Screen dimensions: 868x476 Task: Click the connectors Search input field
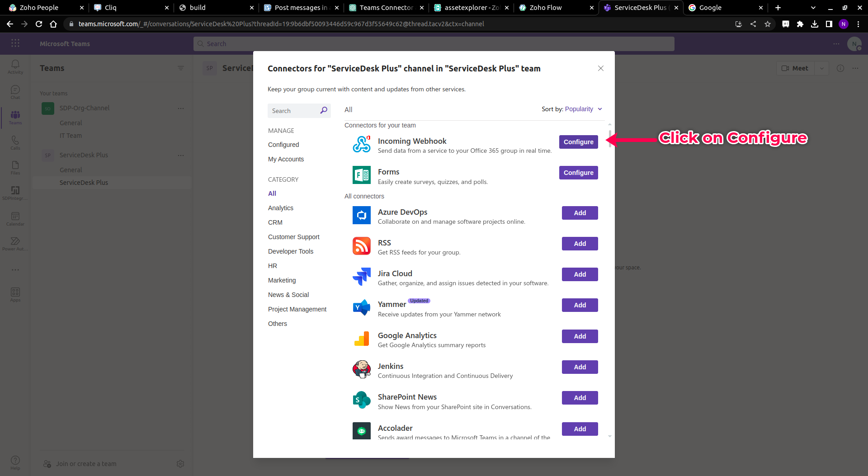294,111
